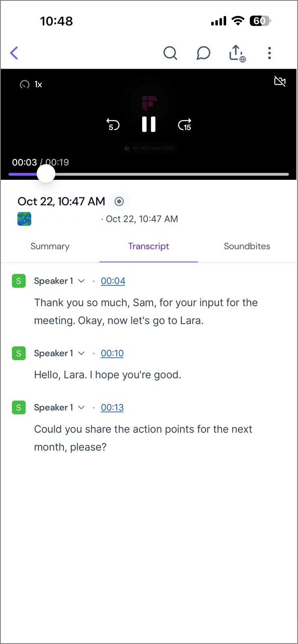Screen dimensions: 298x644
Task: Open the second Speaker 1 dropdown
Action: coord(82,353)
